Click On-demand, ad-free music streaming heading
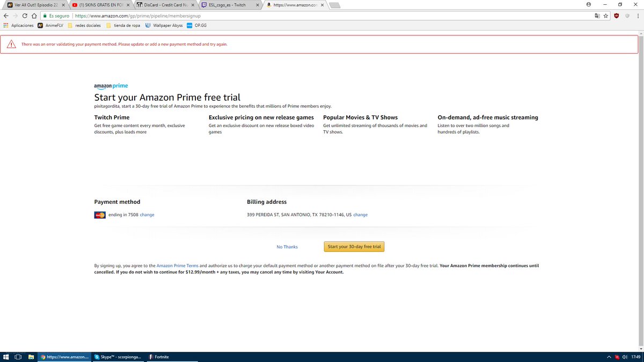The image size is (644, 362). (x=488, y=117)
